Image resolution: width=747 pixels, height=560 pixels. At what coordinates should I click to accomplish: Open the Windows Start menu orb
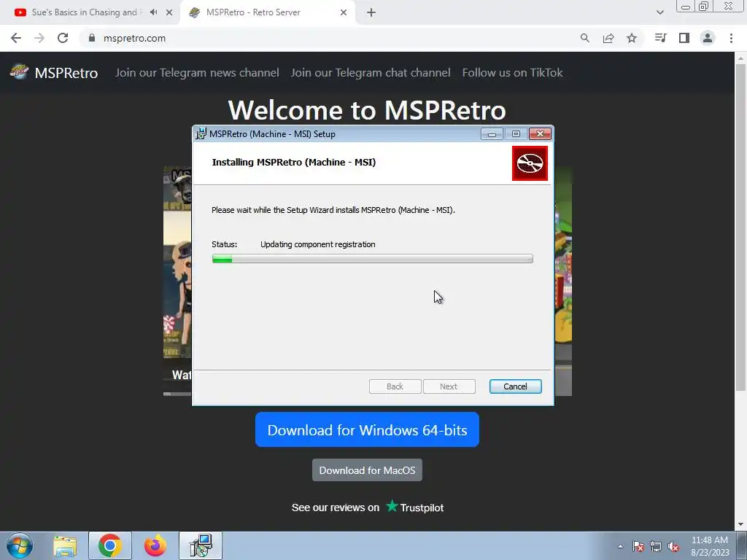click(x=20, y=545)
